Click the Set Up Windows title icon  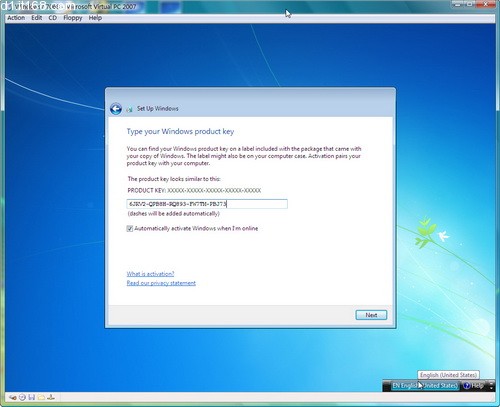pos(129,109)
